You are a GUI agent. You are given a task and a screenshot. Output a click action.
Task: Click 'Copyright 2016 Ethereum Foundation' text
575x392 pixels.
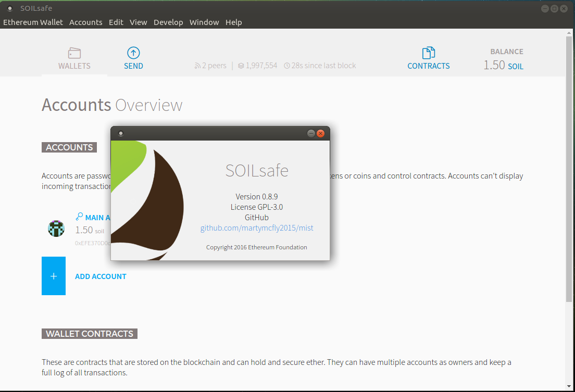(x=257, y=247)
